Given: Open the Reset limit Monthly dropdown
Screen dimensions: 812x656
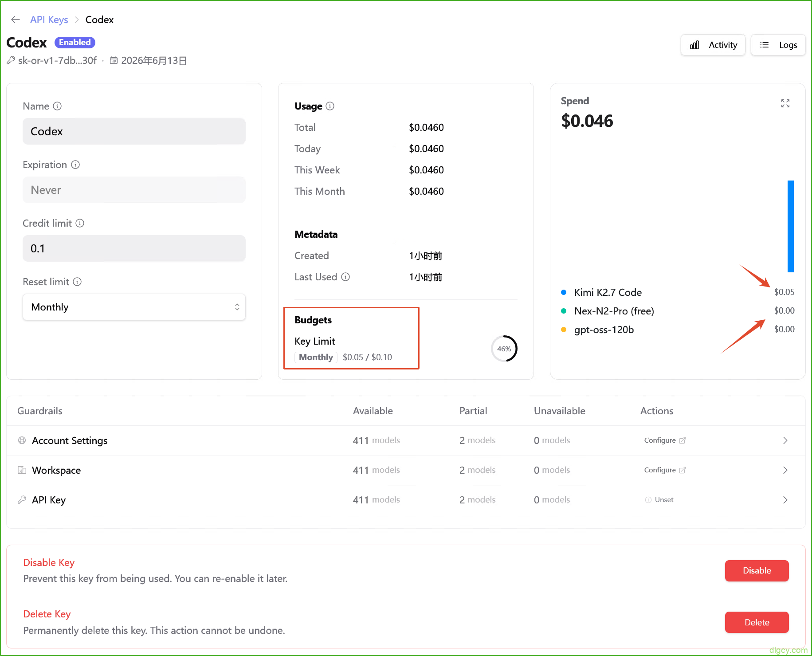Looking at the screenshot, I should (134, 307).
